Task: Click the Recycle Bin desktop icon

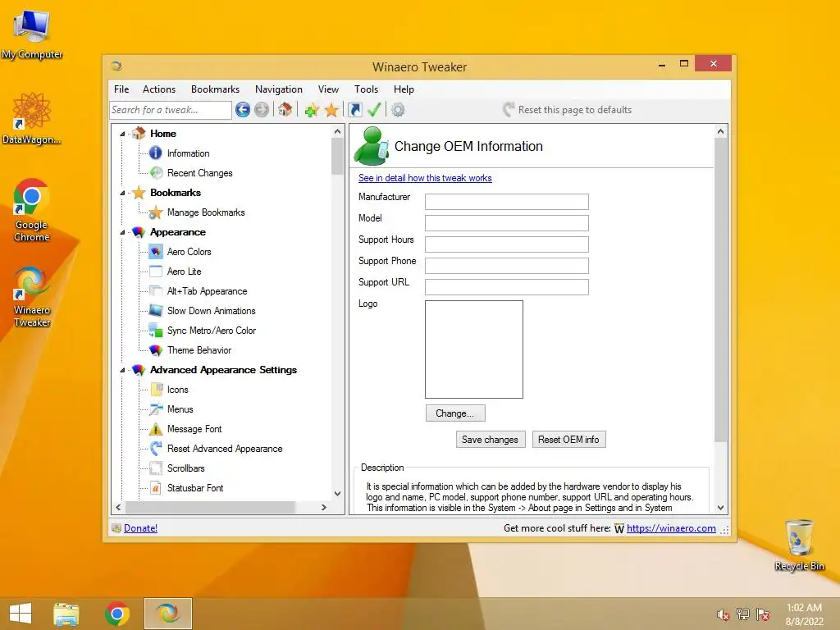Action: pyautogui.click(x=799, y=545)
